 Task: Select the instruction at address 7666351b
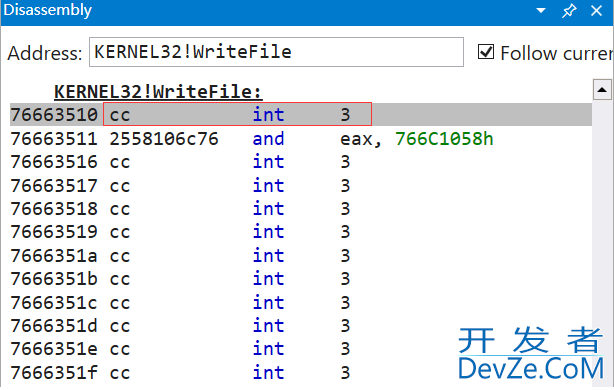pos(301,279)
